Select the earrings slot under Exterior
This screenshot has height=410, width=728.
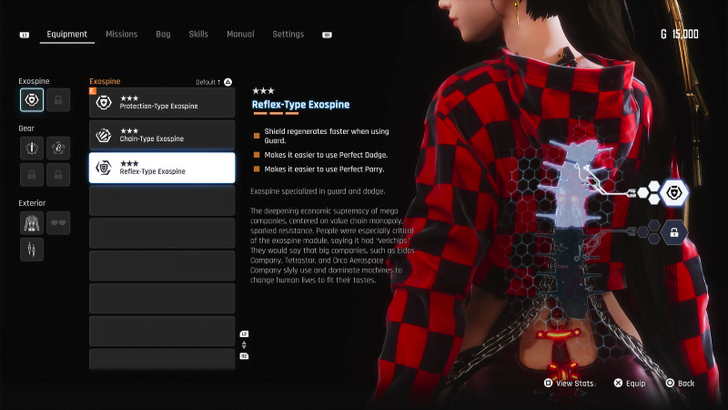coord(32,249)
